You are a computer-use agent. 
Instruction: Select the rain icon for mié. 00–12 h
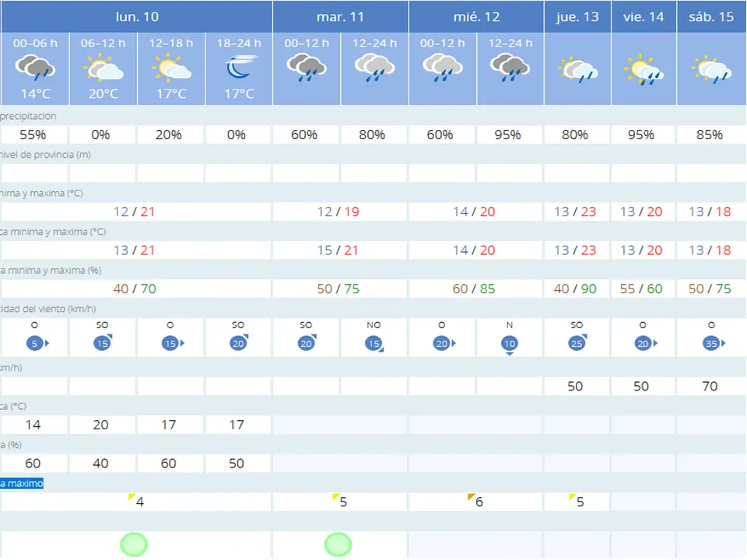[443, 68]
